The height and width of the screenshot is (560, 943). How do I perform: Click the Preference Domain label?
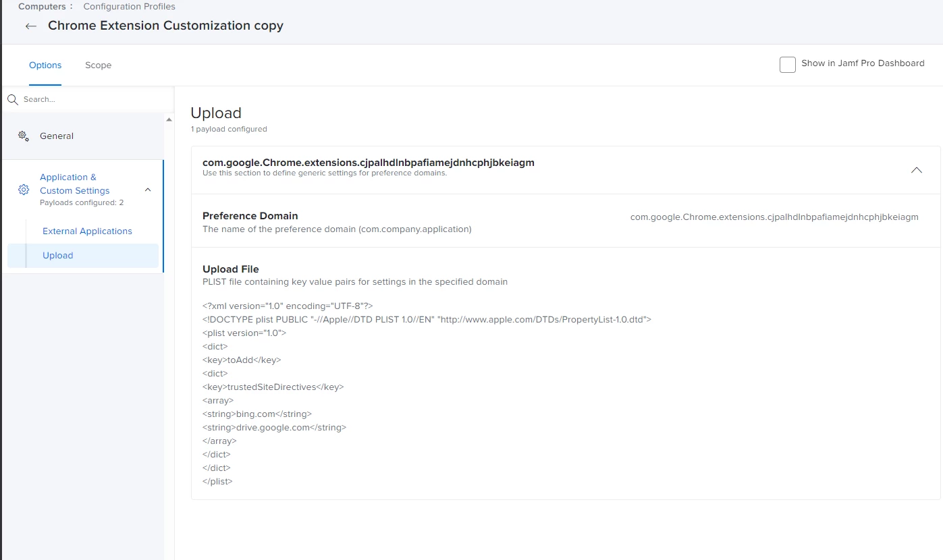click(250, 216)
